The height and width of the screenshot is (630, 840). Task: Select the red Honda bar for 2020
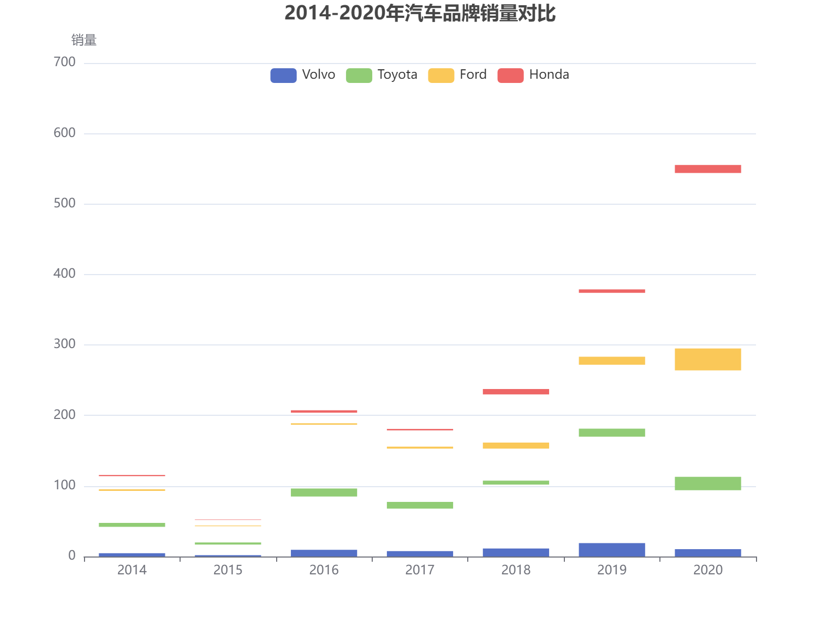pyautogui.click(x=708, y=169)
